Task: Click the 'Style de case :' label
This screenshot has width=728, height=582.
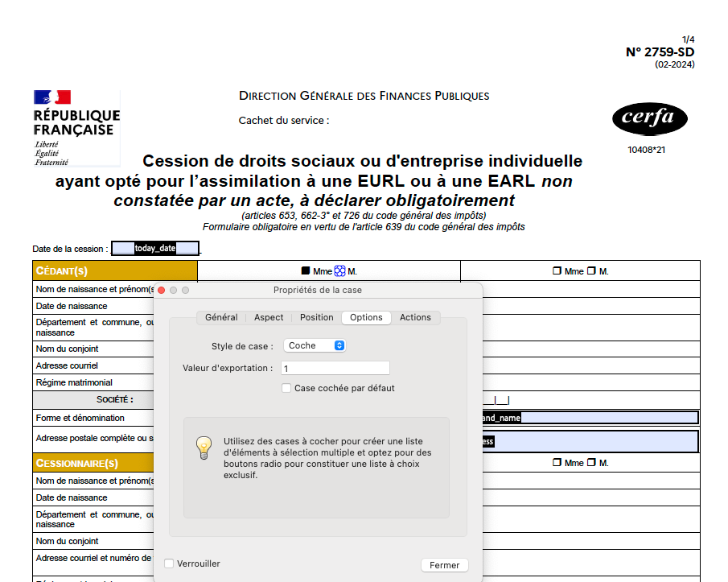Action: click(242, 346)
